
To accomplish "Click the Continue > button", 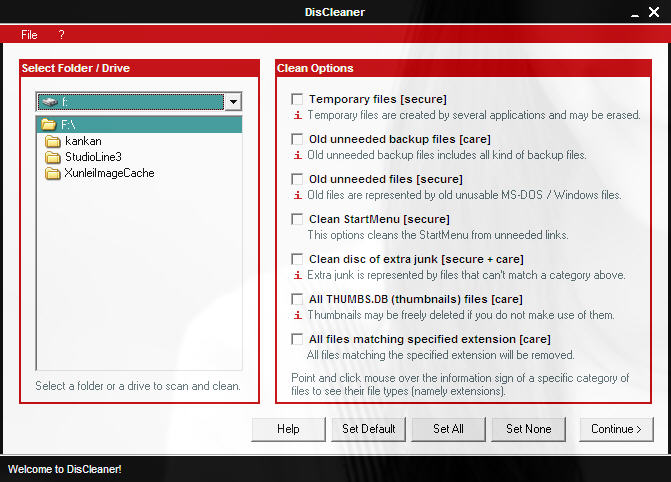I will click(x=616, y=429).
